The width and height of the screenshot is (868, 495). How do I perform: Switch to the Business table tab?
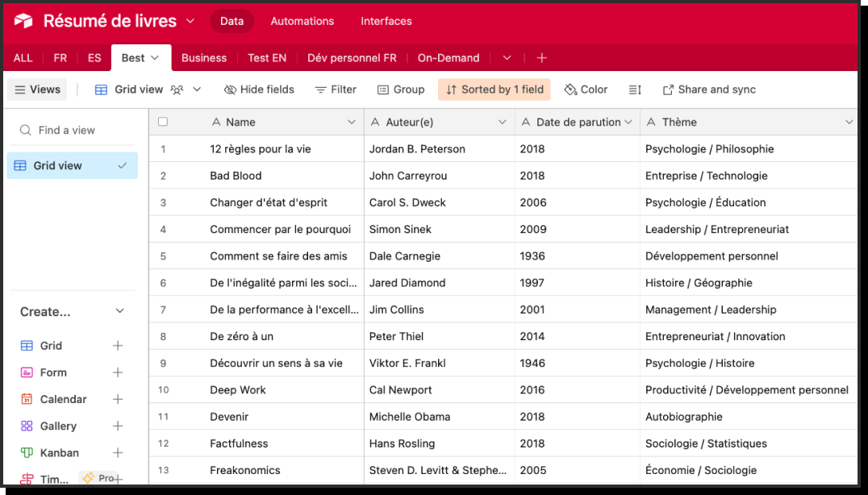point(204,58)
